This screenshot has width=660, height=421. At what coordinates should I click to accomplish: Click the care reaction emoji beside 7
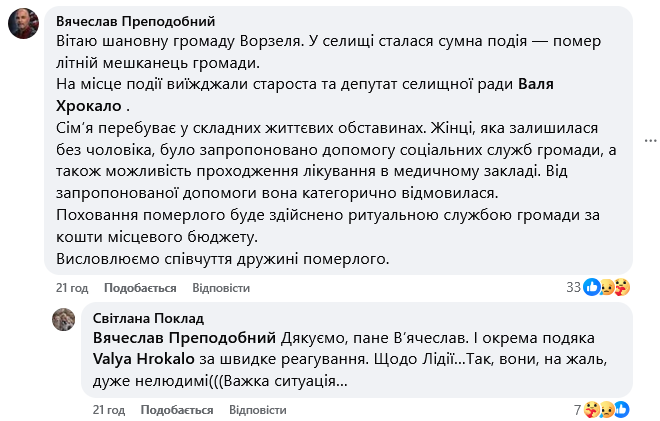(x=592, y=410)
